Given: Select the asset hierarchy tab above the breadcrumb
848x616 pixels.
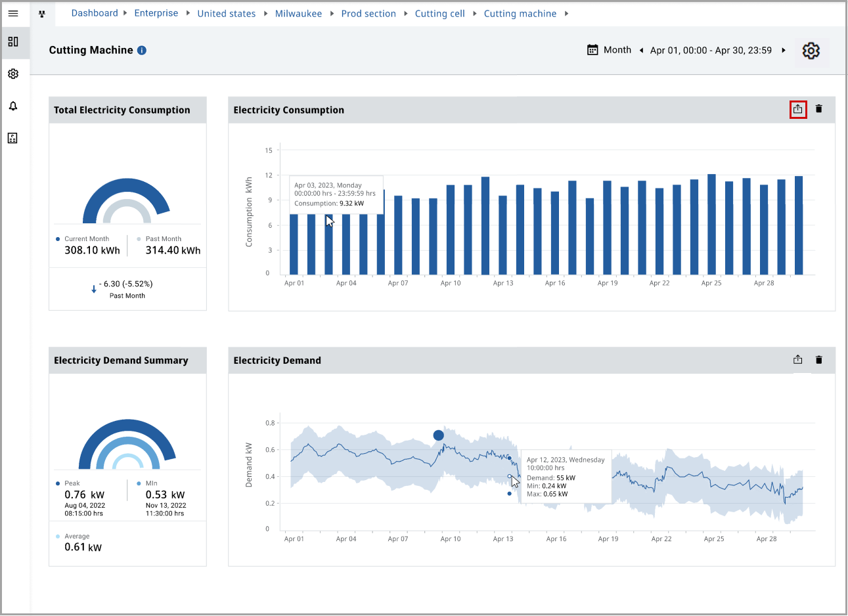Looking at the screenshot, I should [x=43, y=13].
